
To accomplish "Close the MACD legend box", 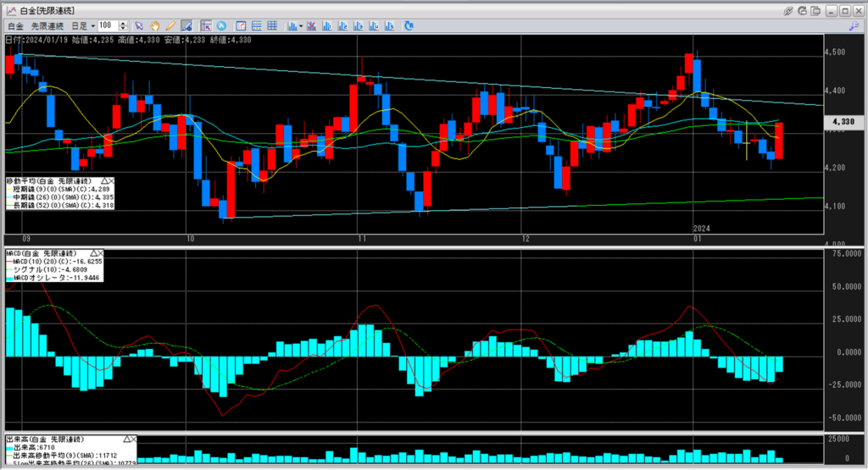I will tap(100, 253).
